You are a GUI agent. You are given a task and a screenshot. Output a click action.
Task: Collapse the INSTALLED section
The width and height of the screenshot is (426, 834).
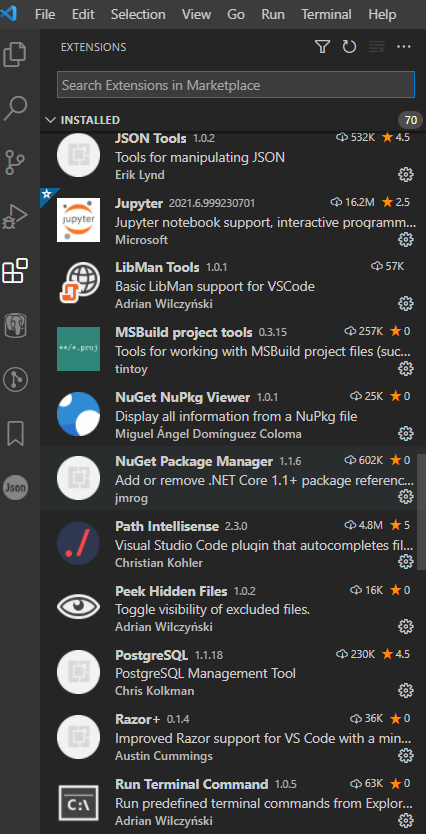(51, 120)
